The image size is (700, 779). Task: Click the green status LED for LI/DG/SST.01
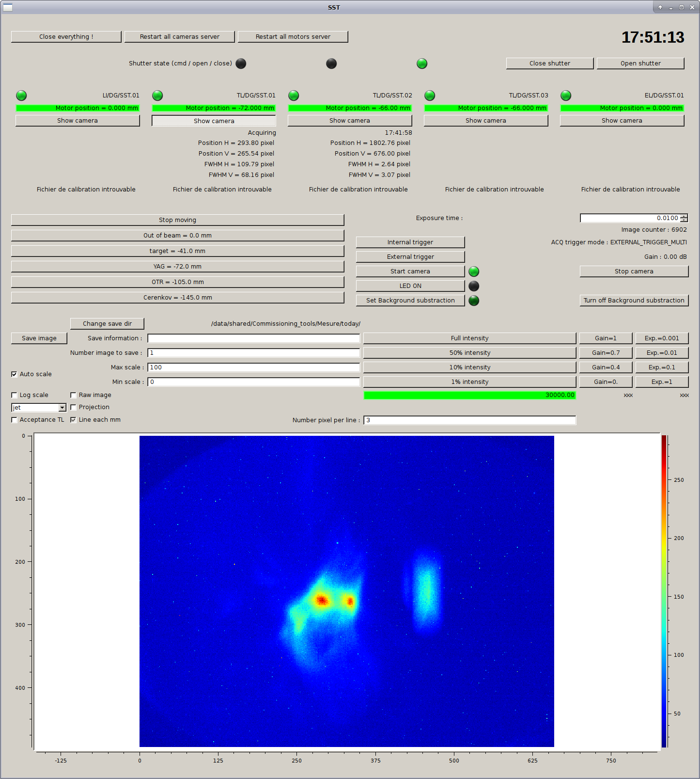coord(21,95)
